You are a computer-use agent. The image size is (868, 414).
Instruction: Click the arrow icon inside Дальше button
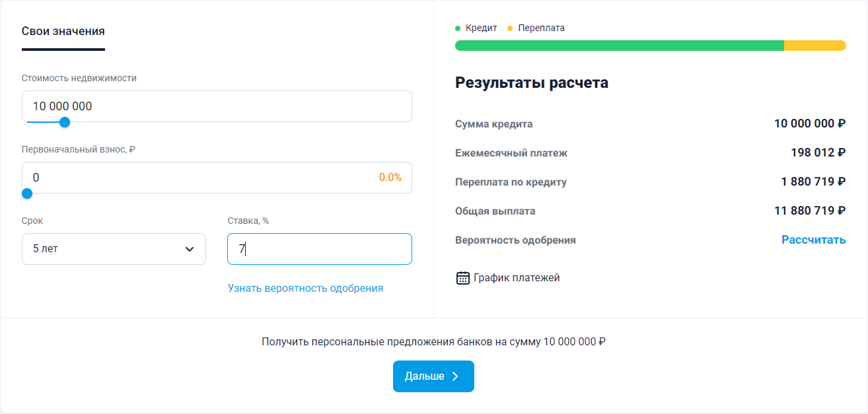(455, 376)
